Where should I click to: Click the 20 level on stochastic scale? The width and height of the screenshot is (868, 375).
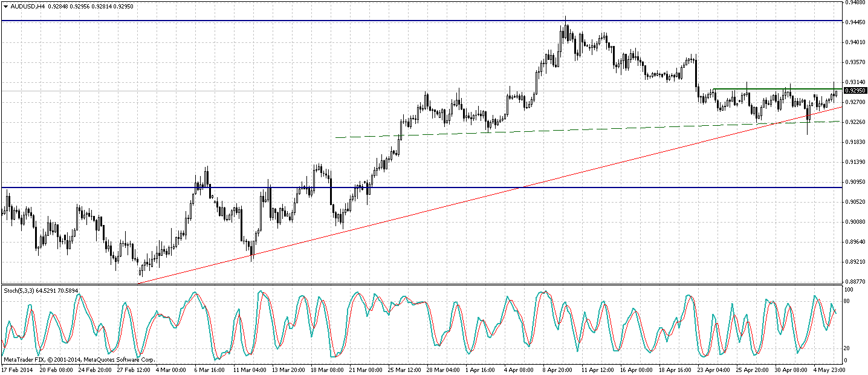[847, 348]
